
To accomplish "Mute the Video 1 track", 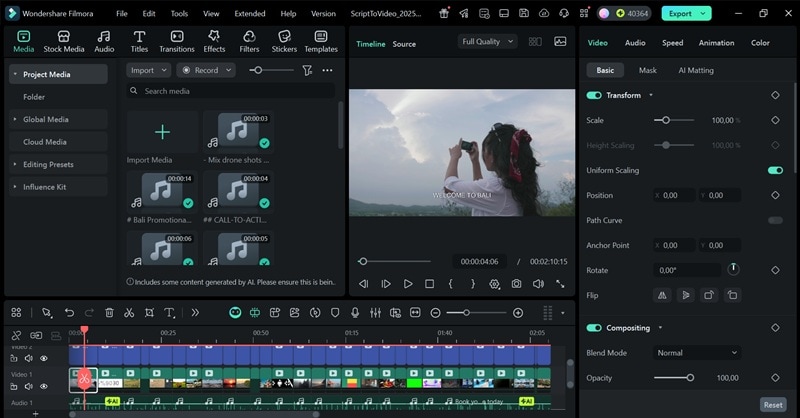I will (29, 387).
